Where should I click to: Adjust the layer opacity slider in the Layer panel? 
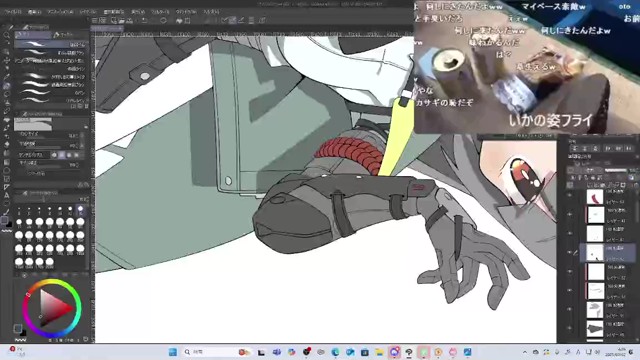616,170
